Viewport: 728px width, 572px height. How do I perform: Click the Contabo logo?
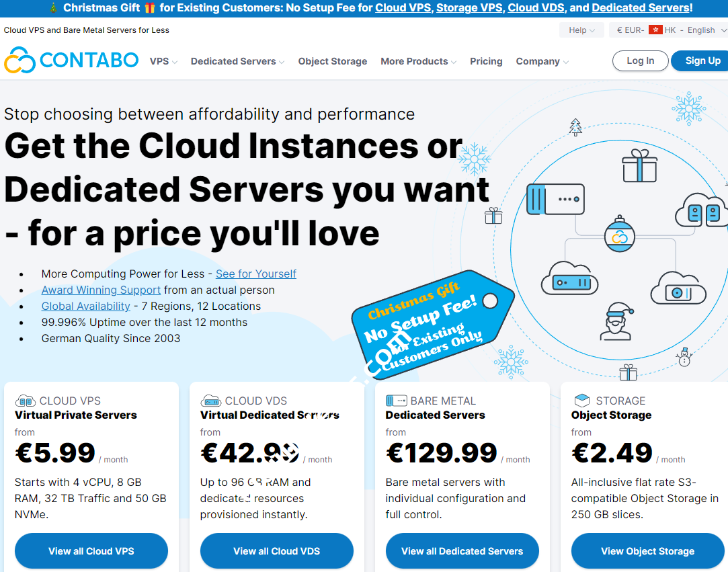71,60
